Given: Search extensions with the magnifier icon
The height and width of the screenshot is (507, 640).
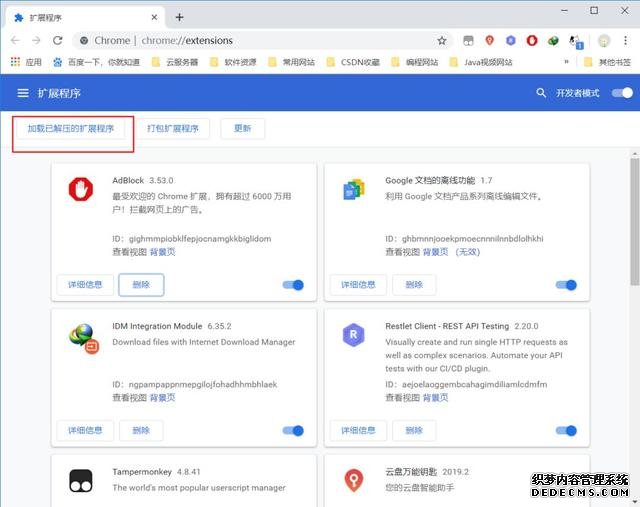Looking at the screenshot, I should [541, 93].
